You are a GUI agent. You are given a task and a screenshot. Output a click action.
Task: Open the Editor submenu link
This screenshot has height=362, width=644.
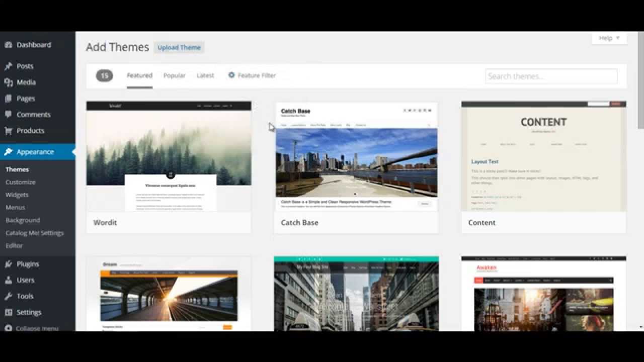[14, 245]
